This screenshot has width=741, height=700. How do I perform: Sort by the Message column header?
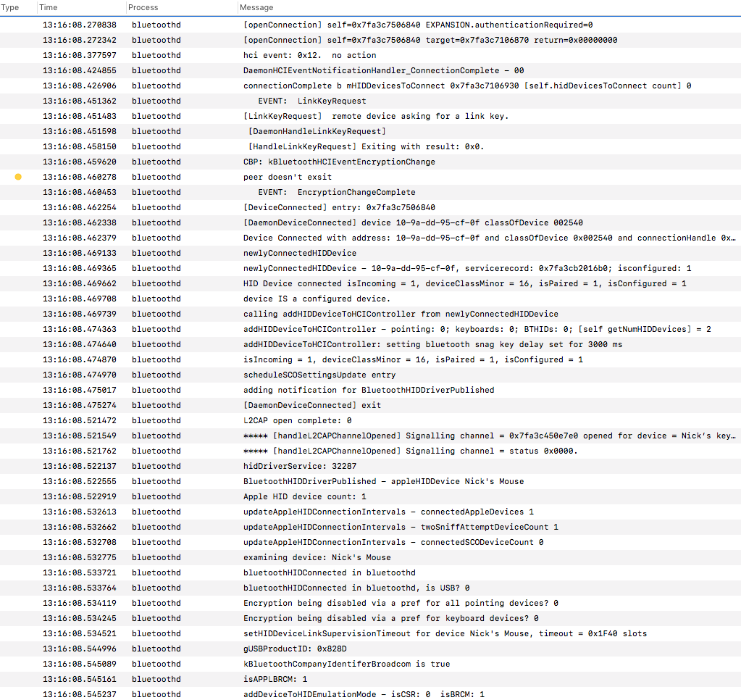click(x=256, y=7)
